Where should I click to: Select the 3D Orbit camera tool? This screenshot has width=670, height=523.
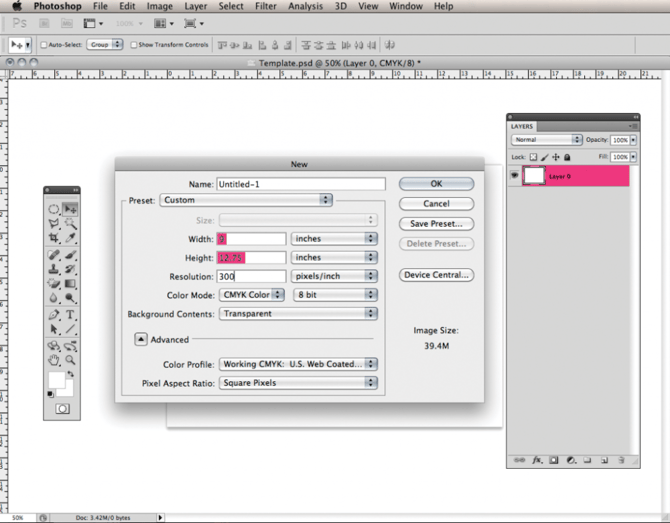(x=70, y=346)
